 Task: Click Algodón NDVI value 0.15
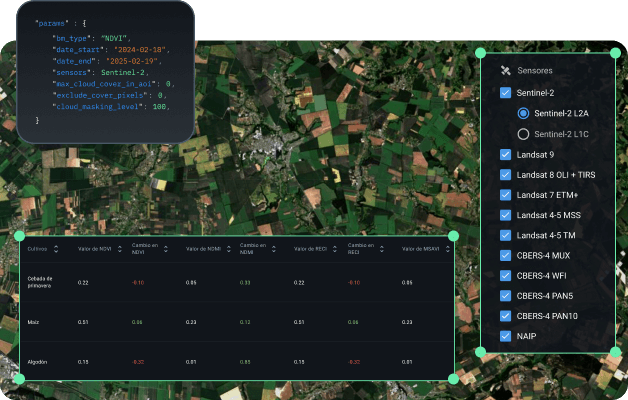83,362
